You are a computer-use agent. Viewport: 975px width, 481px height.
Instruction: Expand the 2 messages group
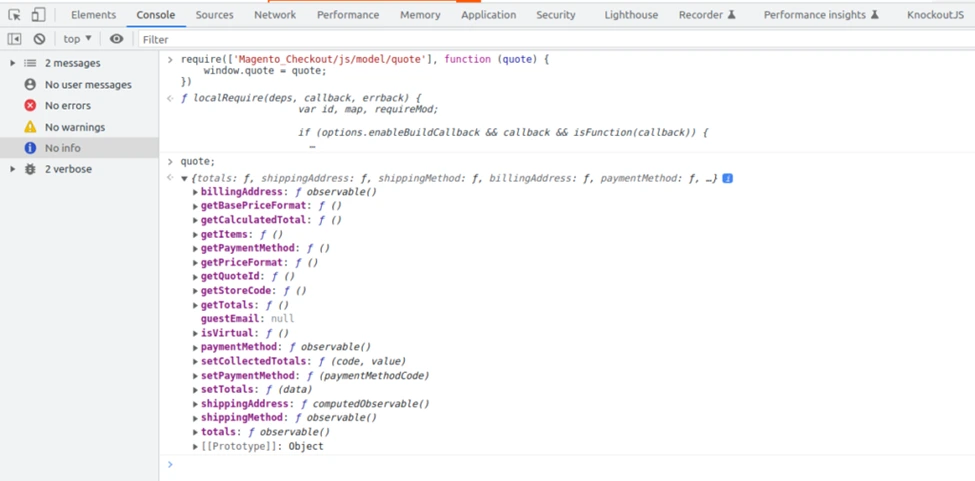point(12,63)
